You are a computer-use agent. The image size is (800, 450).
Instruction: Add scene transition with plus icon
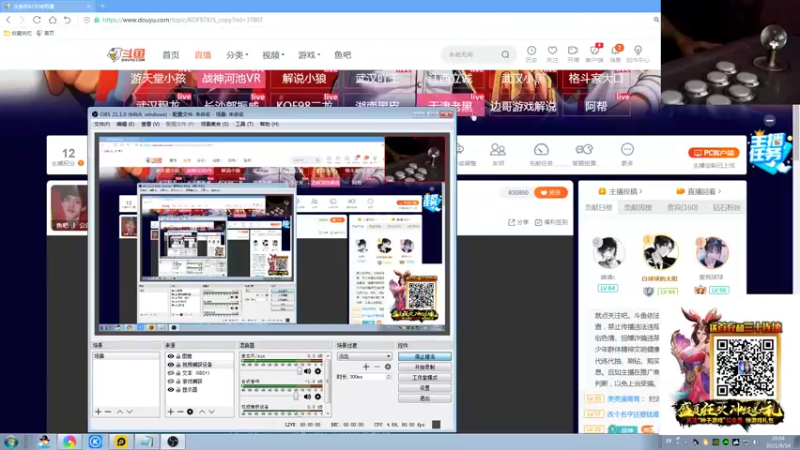[x=366, y=366]
